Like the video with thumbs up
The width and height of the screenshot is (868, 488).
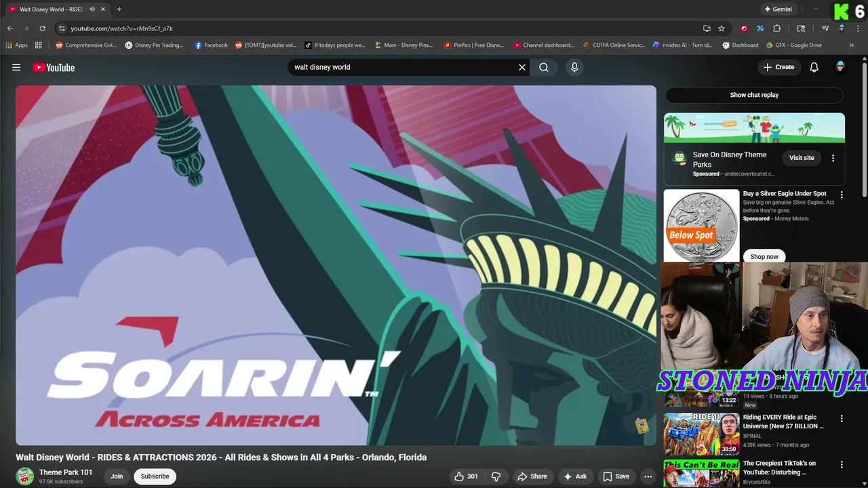point(467,476)
